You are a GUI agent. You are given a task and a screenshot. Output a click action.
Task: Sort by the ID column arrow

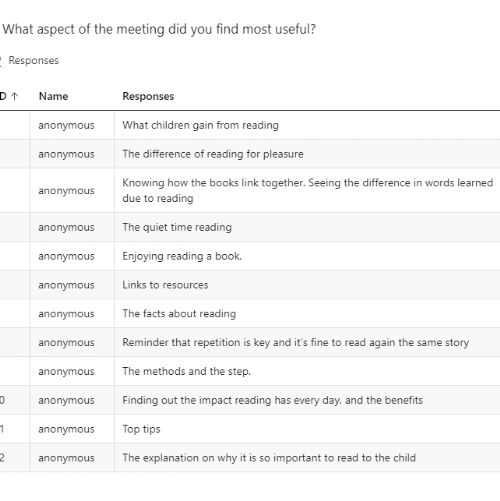coord(14,97)
